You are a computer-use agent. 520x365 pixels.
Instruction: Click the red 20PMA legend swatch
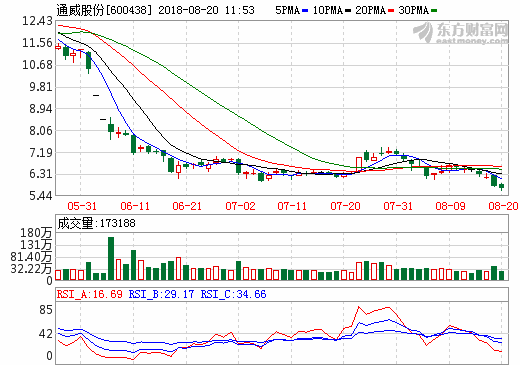(x=391, y=11)
